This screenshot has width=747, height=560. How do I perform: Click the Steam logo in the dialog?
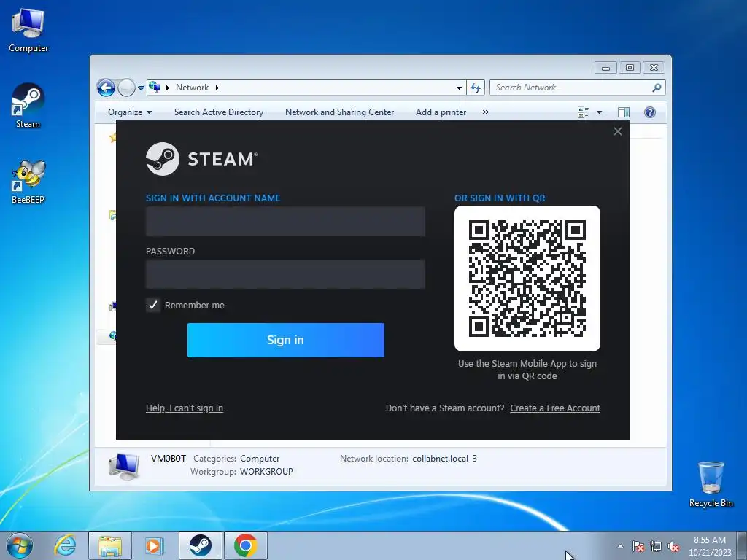[x=201, y=159]
